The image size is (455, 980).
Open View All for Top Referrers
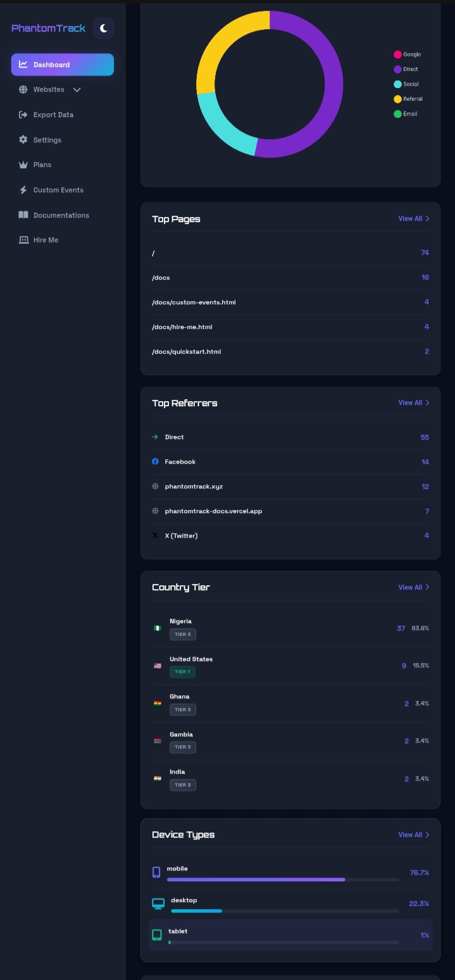414,403
